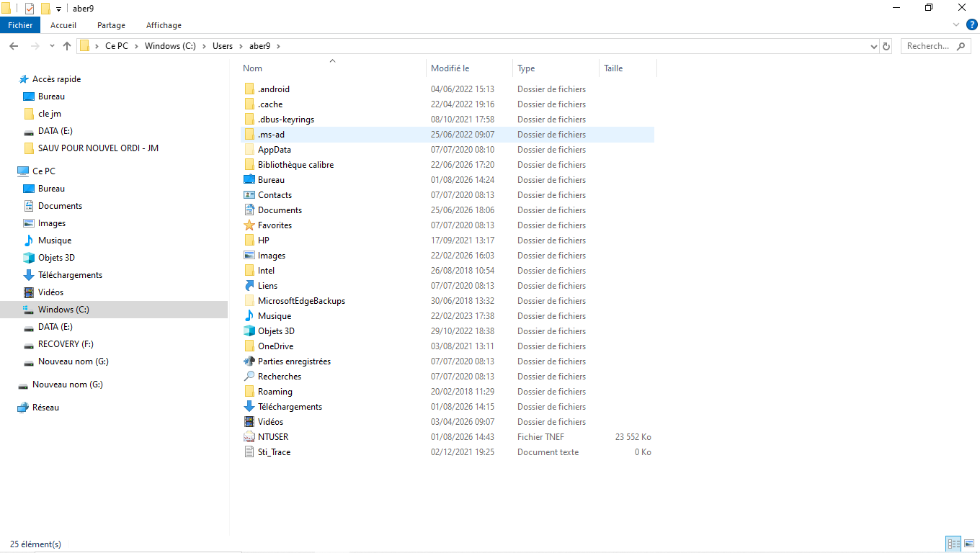Screen dimensions: 980x553
Task: Select Réseau network icon in sidebar
Action: [23, 408]
